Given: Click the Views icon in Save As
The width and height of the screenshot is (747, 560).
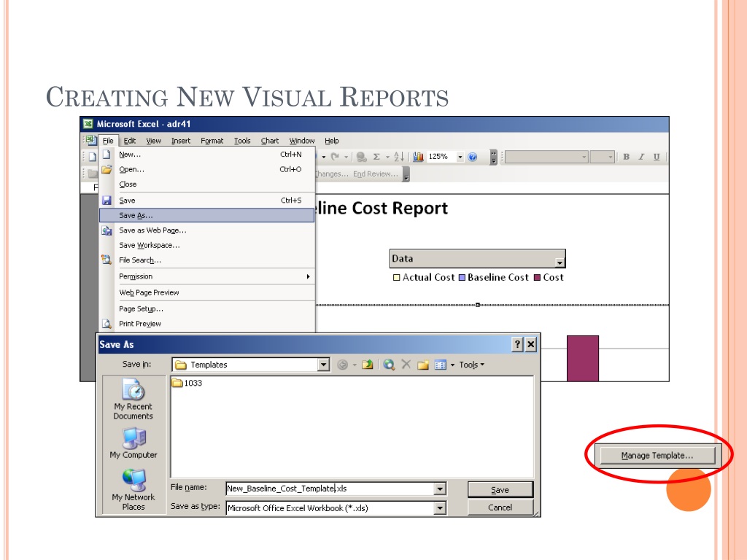Looking at the screenshot, I should 441,365.
